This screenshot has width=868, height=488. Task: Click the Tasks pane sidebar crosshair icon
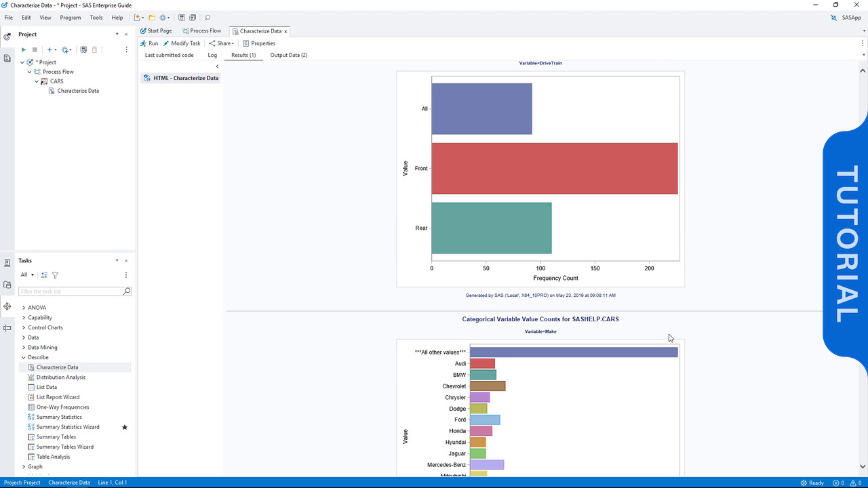pyautogui.click(x=7, y=306)
